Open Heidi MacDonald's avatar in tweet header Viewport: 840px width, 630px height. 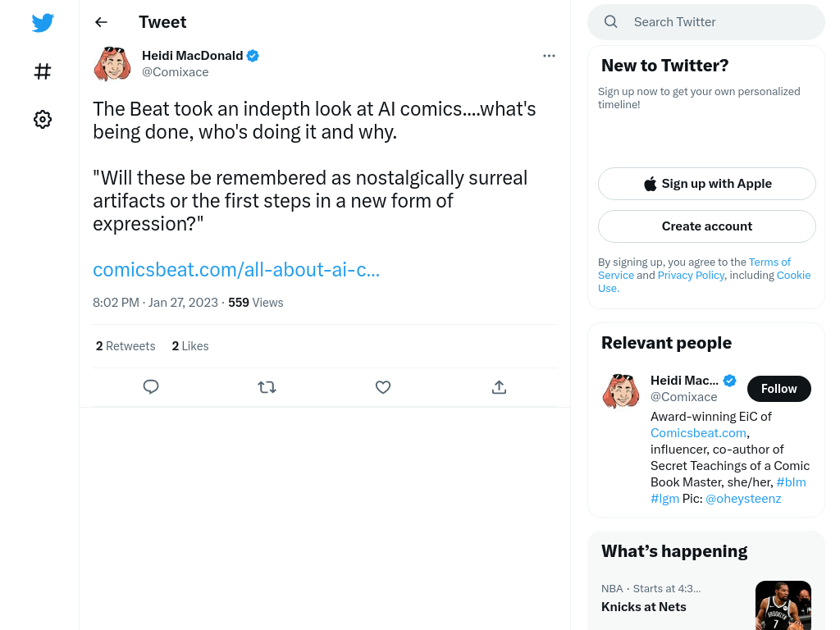[x=112, y=64]
